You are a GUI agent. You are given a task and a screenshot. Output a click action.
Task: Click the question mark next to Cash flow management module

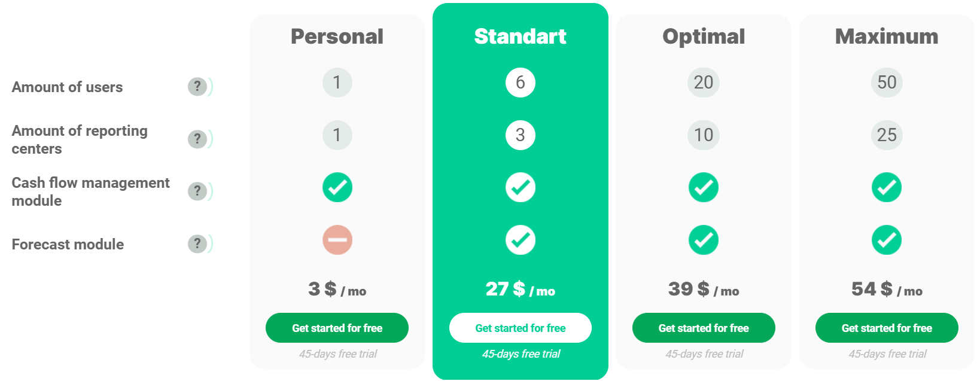click(x=197, y=191)
